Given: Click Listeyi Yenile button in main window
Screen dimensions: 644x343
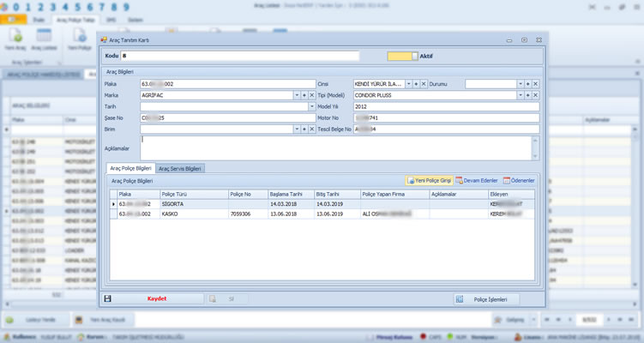Looking at the screenshot, I should pyautogui.click(x=35, y=320).
